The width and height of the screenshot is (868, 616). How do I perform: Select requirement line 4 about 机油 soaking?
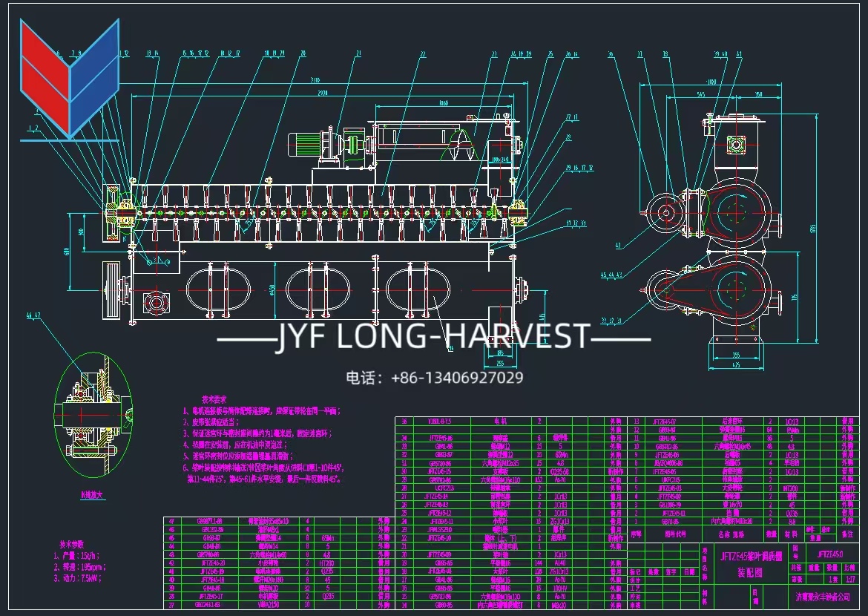coord(235,445)
